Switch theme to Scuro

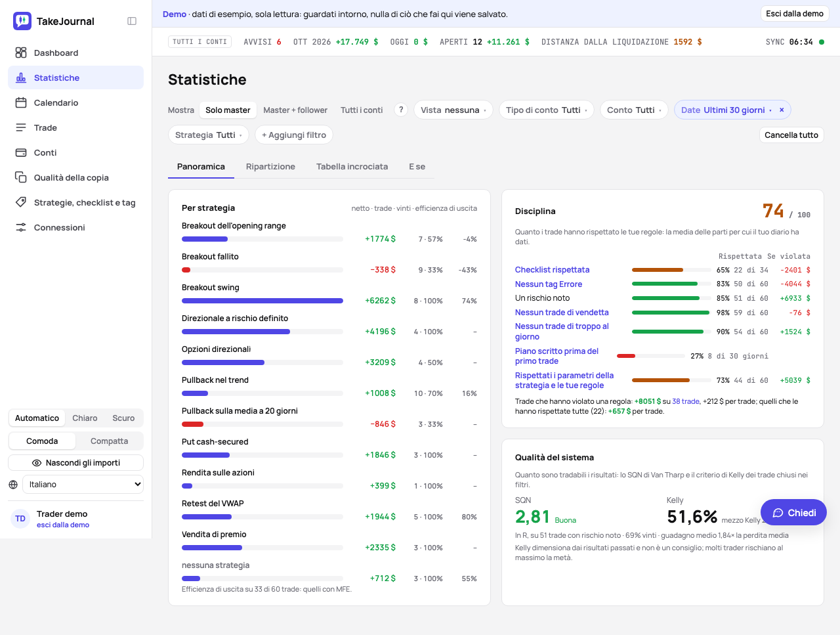(123, 418)
